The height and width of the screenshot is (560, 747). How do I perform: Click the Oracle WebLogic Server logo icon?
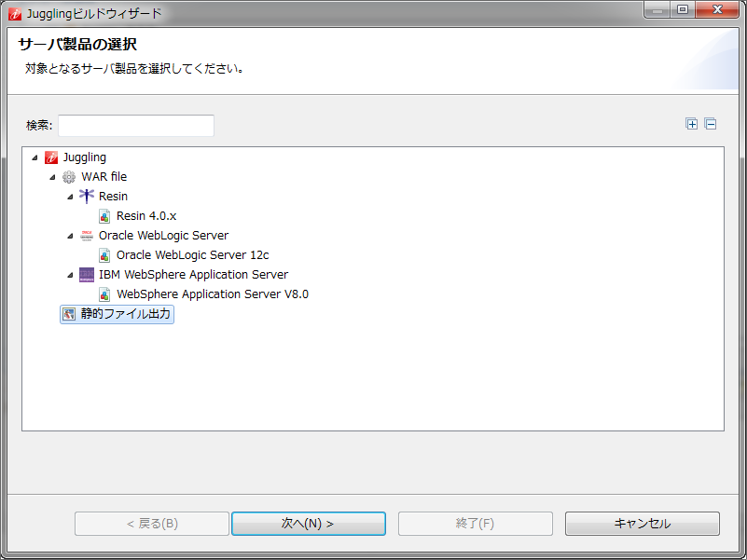[x=87, y=236]
